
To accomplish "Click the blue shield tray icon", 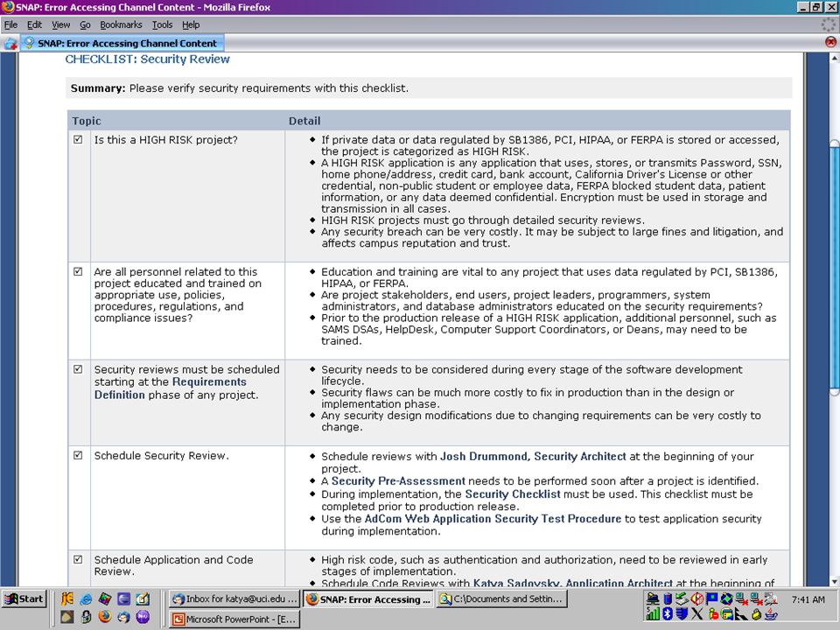I will [682, 614].
